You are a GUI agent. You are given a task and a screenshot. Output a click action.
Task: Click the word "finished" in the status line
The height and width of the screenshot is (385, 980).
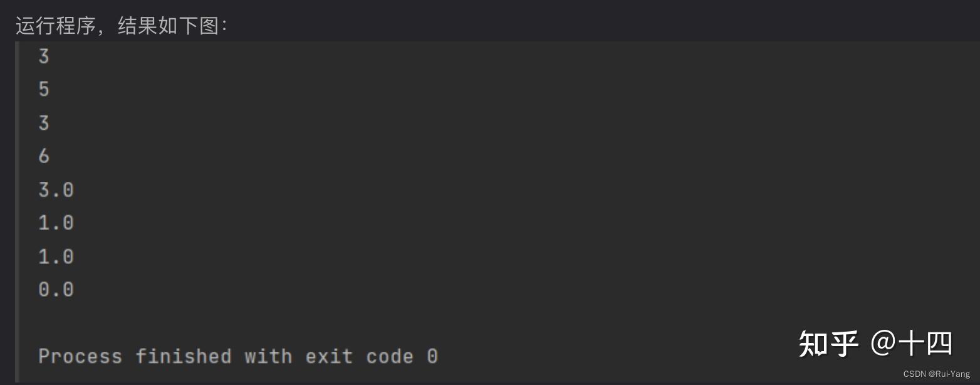183,356
